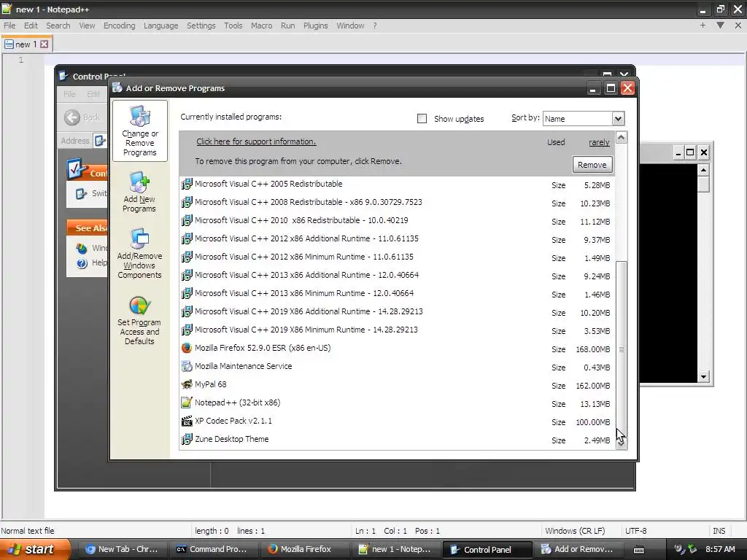Click the network system tray icon
Screen dimensions: 747x560
[693, 549]
